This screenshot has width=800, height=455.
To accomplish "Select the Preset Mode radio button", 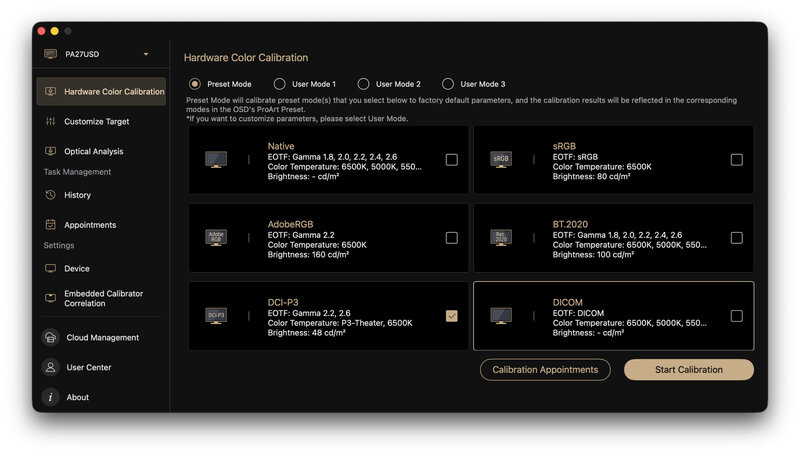I will [x=194, y=84].
